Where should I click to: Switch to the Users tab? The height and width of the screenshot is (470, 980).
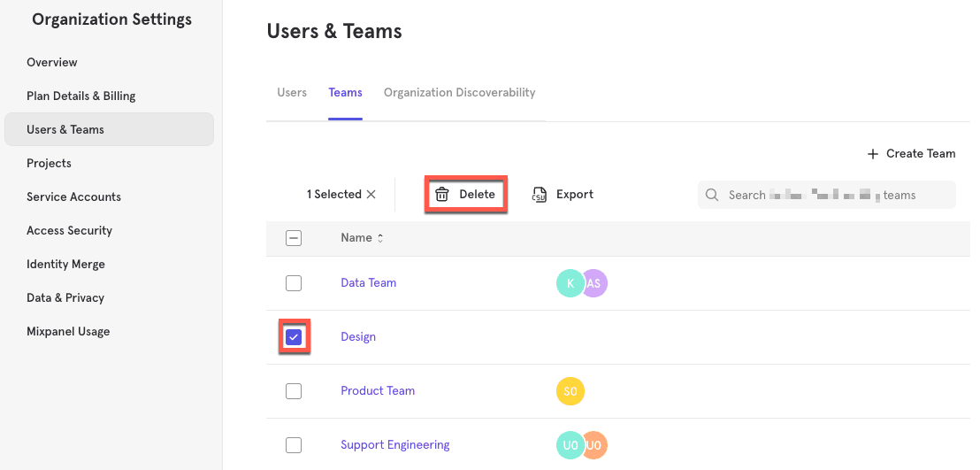[292, 93]
